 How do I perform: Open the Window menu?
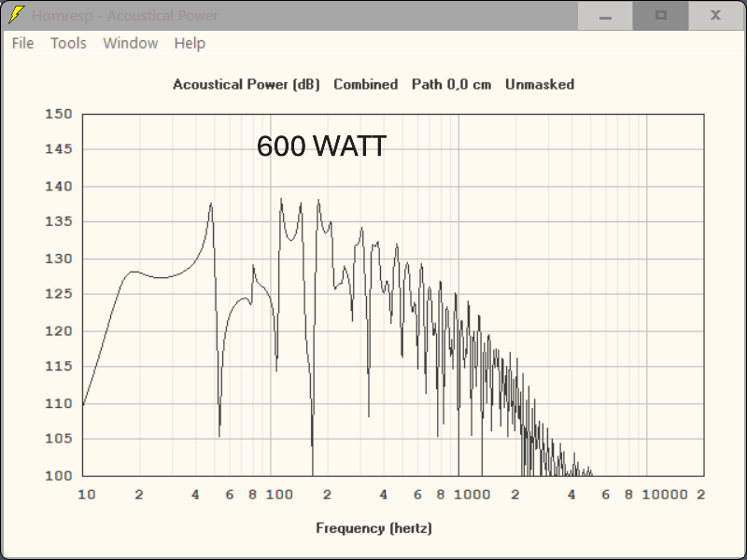tap(130, 43)
